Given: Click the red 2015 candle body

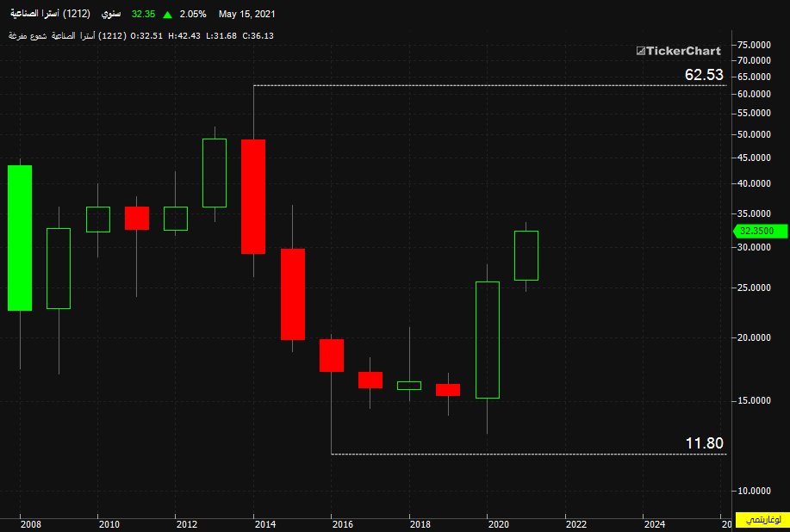Looking at the screenshot, I should (x=293, y=294).
